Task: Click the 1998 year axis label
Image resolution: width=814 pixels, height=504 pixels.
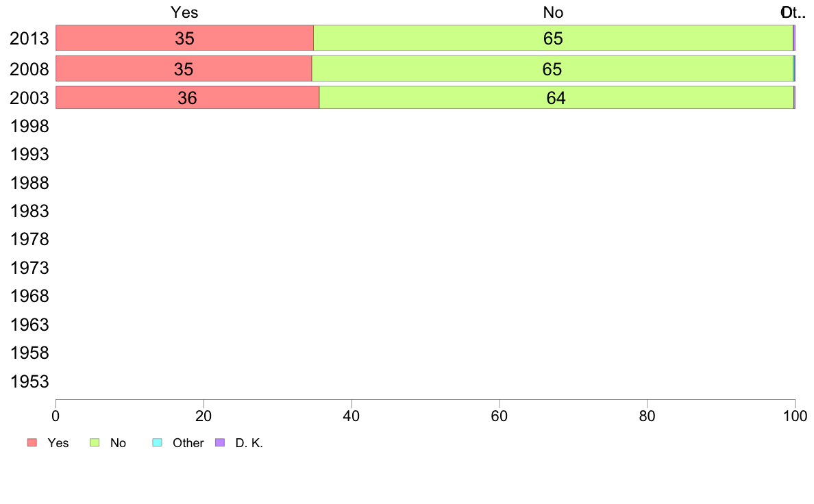Action: (29, 126)
